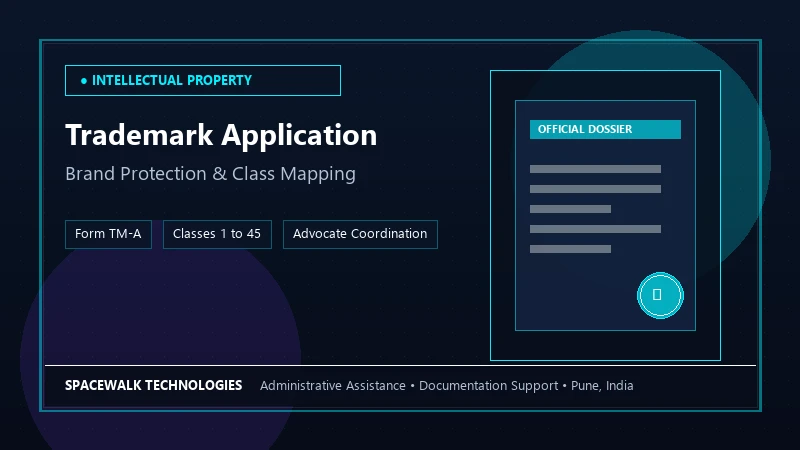
Task: Click the Pune, India location text
Action: pyautogui.click(x=602, y=386)
